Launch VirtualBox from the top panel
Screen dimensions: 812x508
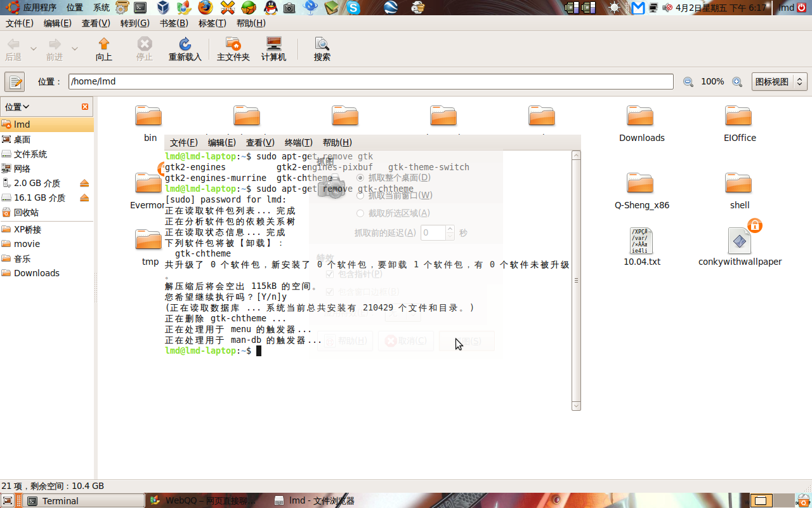[163, 8]
